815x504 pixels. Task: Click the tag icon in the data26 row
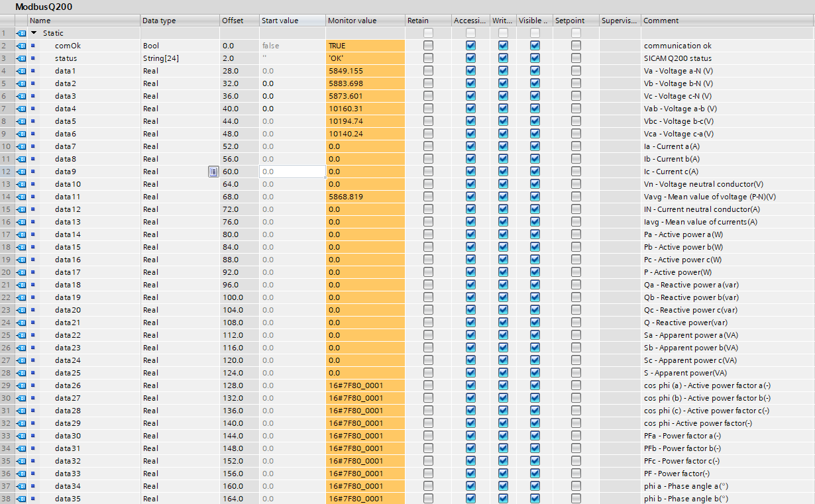pos(21,385)
